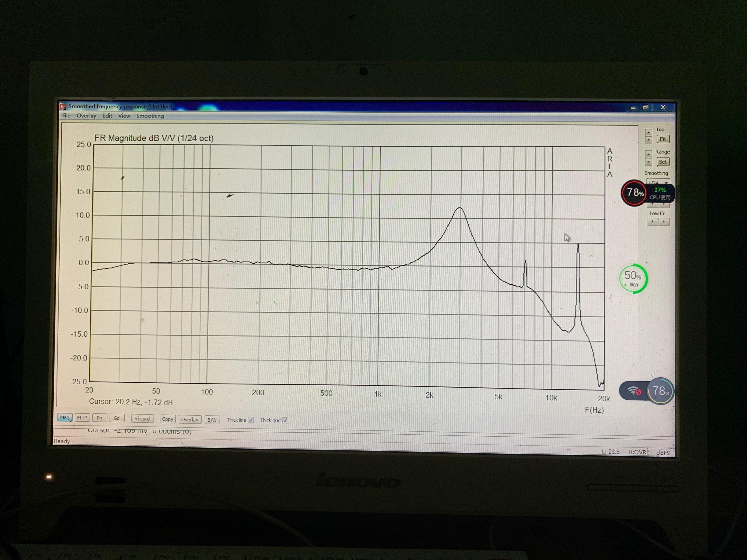Open the File menu
This screenshot has height=560, width=747.
pos(66,116)
